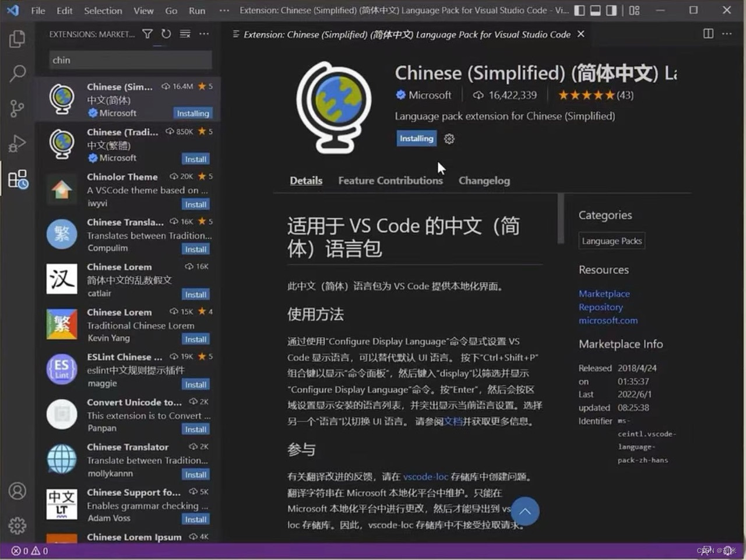Open Source Control view

(x=17, y=108)
